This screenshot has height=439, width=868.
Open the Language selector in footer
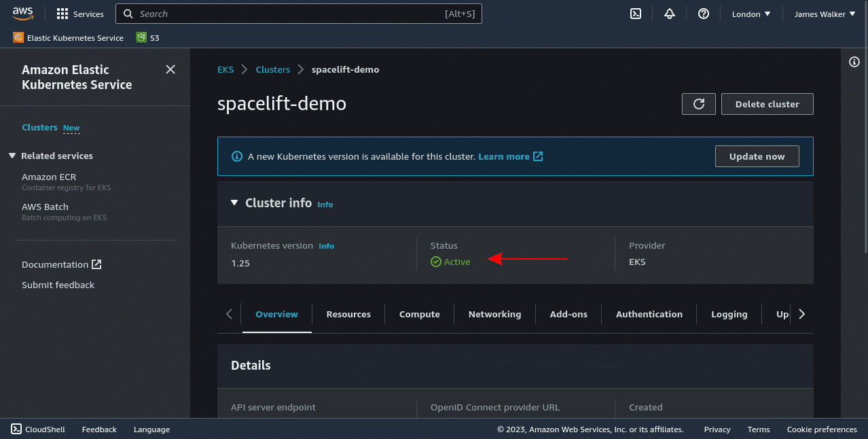(x=151, y=429)
